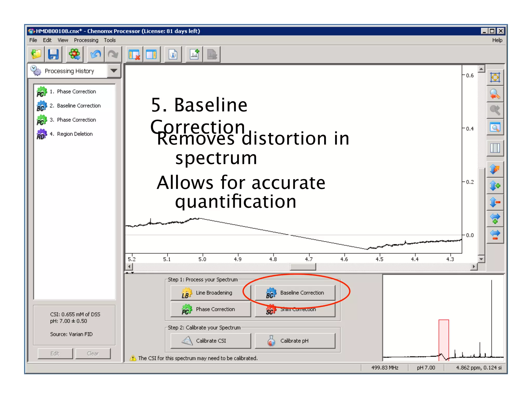This screenshot has height=411, width=532.
Task: Open the Tools menu
Action: [x=110, y=40]
